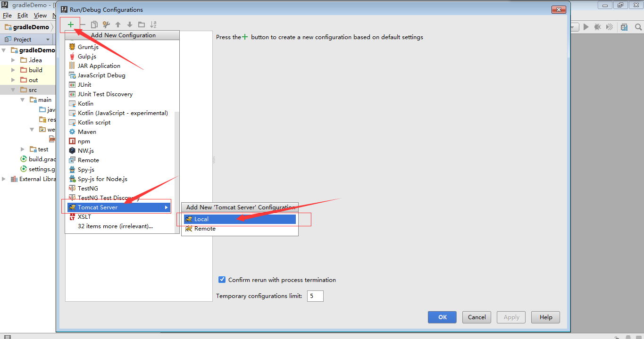Select the out folder in project tree

click(29, 80)
